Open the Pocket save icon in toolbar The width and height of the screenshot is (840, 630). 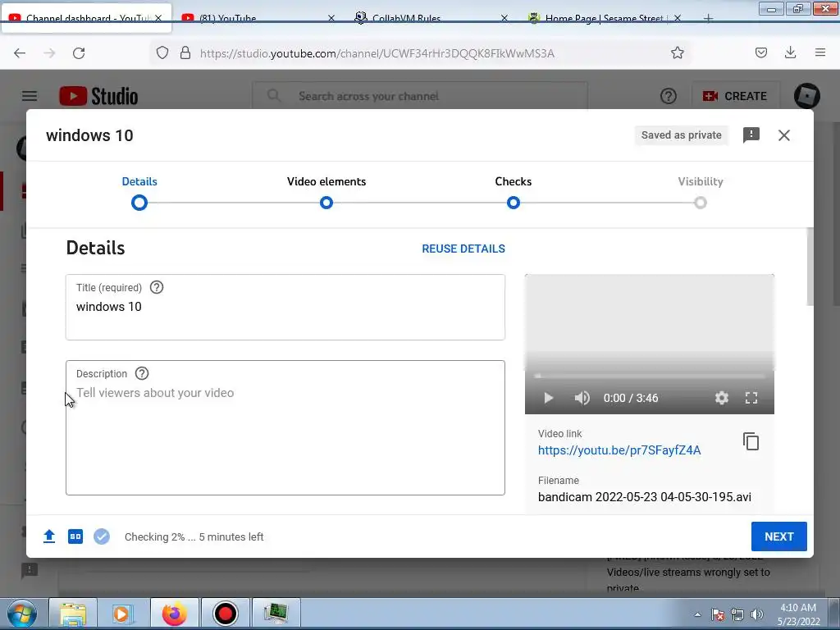tap(760, 52)
